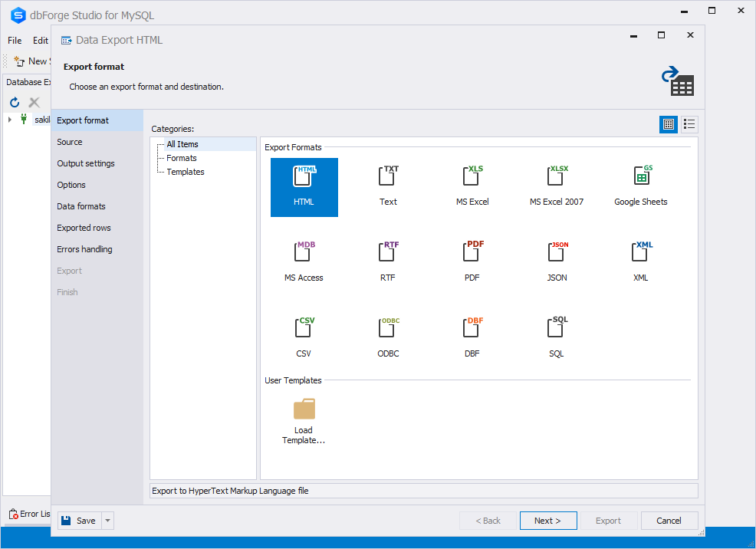Screen dimensions: 756x549
Task: Click the dbForge Studio logo icon
Action: point(18,15)
